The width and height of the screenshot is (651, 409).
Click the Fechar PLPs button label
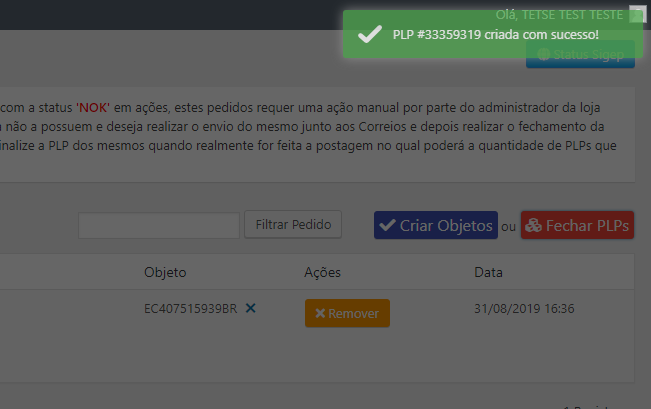point(587,225)
